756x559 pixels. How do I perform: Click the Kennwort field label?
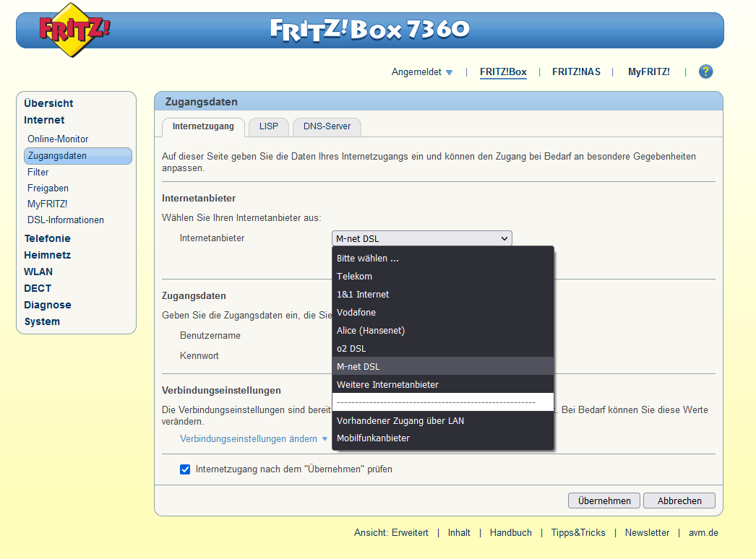coord(199,355)
